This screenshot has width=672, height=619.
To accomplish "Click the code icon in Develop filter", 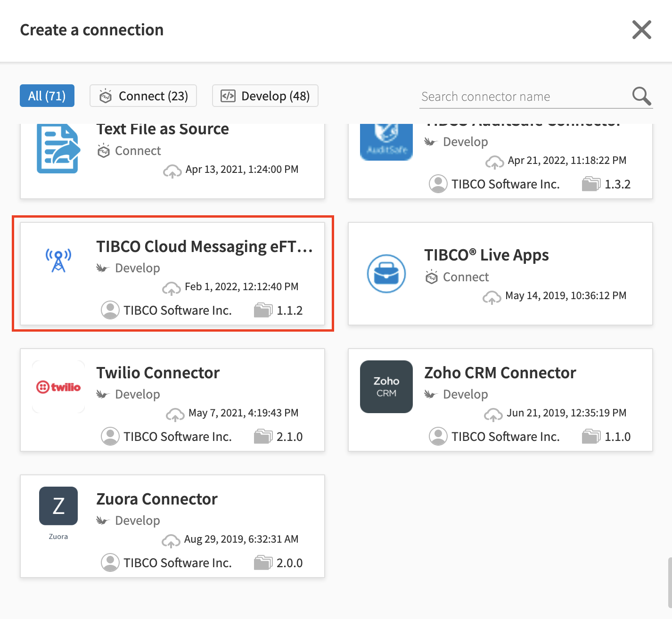I will click(228, 96).
